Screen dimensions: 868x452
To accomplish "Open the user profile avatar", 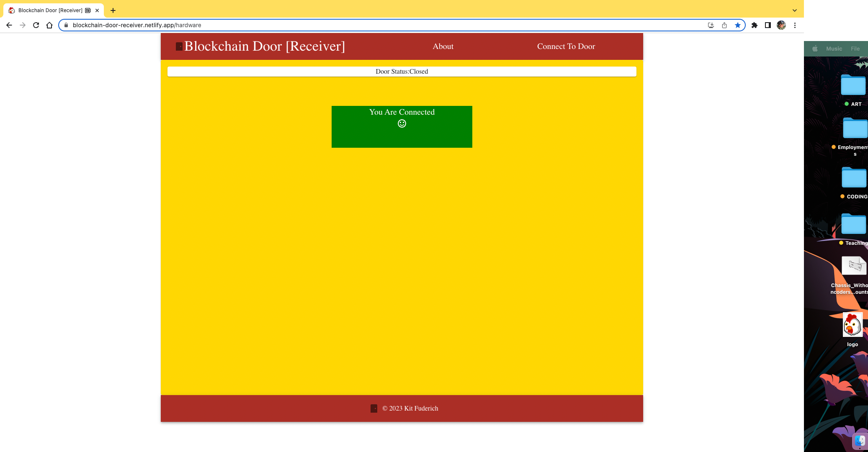I will coord(781,25).
